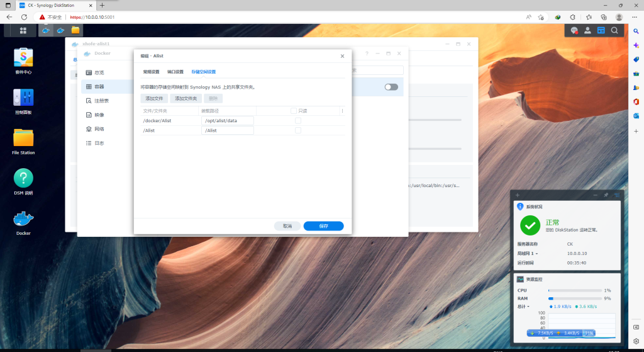The height and width of the screenshot is (352, 644).
Task: Click the Docker window search field
Action: coord(377,71)
